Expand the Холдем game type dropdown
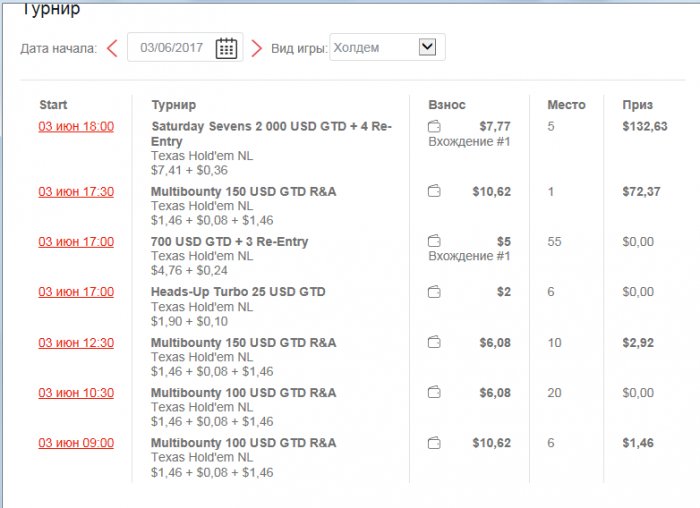This screenshot has height=508, width=700. [427, 47]
